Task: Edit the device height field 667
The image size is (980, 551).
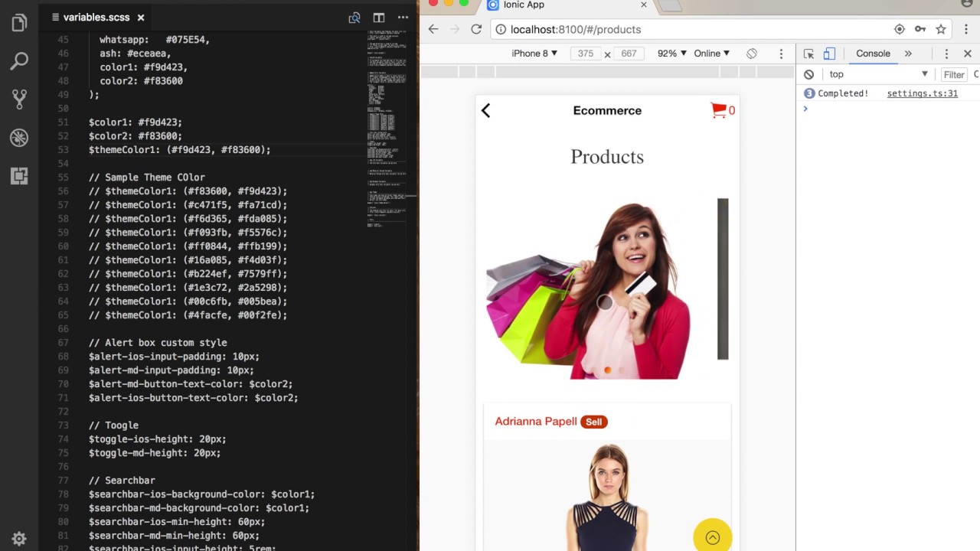Action: (629, 54)
